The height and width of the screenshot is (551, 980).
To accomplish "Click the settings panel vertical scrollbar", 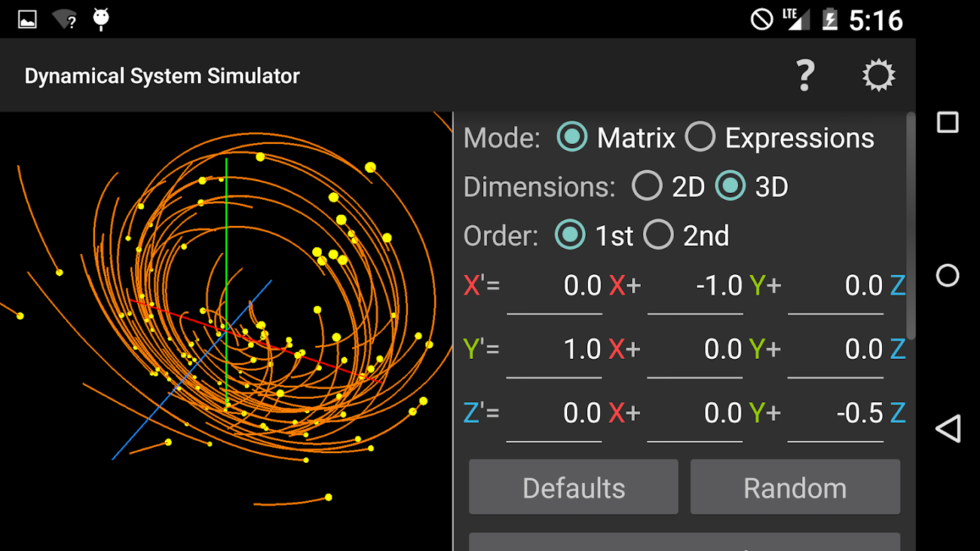I will click(911, 225).
